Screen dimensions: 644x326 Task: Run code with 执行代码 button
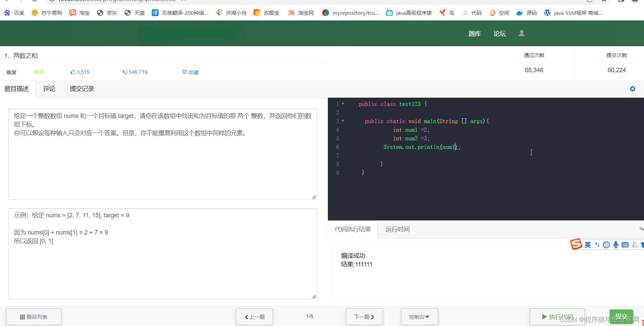click(x=557, y=317)
